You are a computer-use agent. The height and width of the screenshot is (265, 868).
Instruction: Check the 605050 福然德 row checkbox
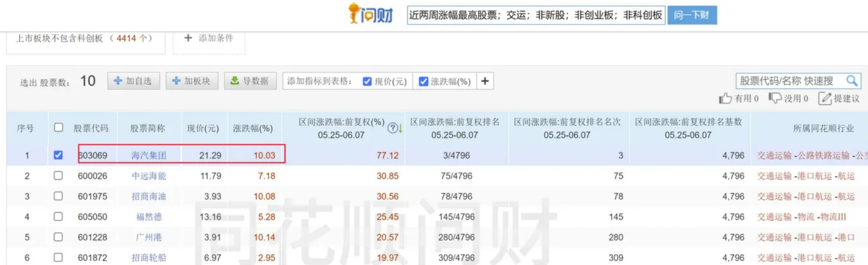click(58, 216)
